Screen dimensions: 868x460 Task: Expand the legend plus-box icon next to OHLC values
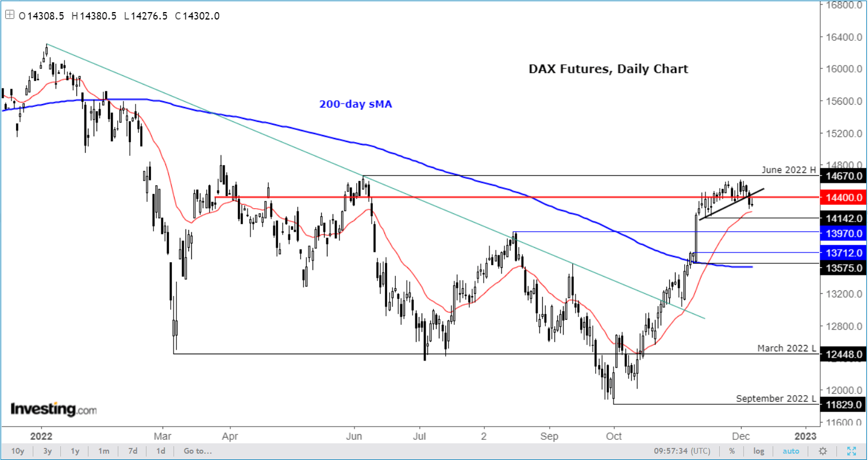coord(10,16)
